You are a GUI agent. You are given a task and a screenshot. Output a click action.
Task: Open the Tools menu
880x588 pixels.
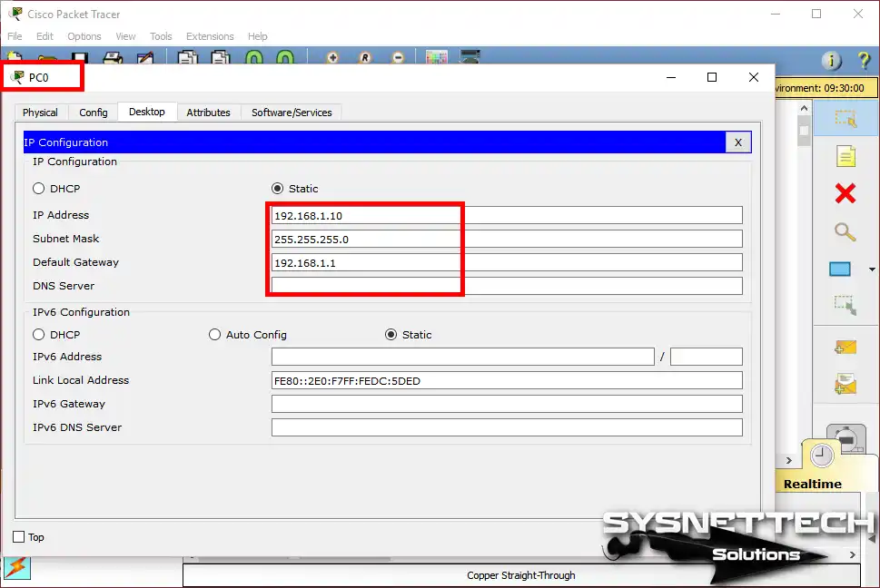[x=161, y=36]
